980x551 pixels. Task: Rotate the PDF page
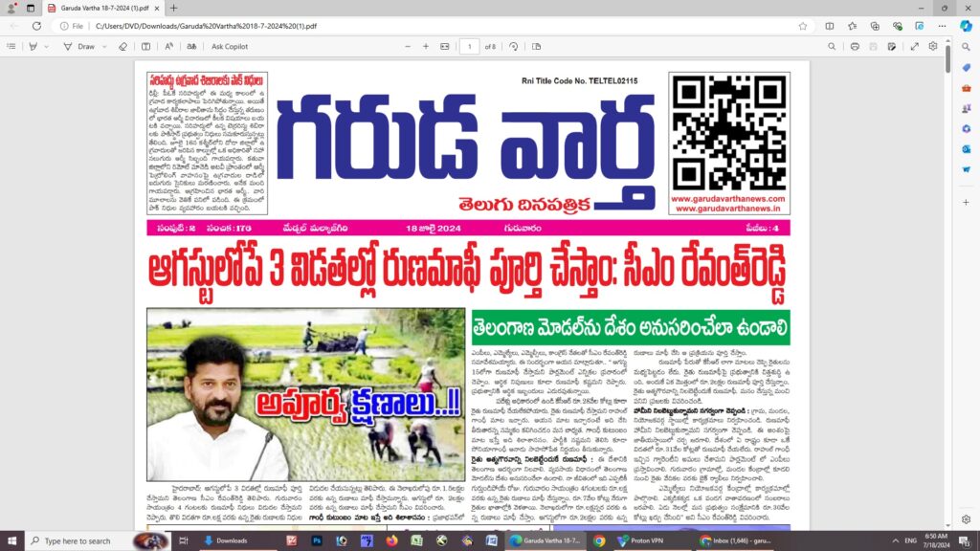pyautogui.click(x=514, y=46)
